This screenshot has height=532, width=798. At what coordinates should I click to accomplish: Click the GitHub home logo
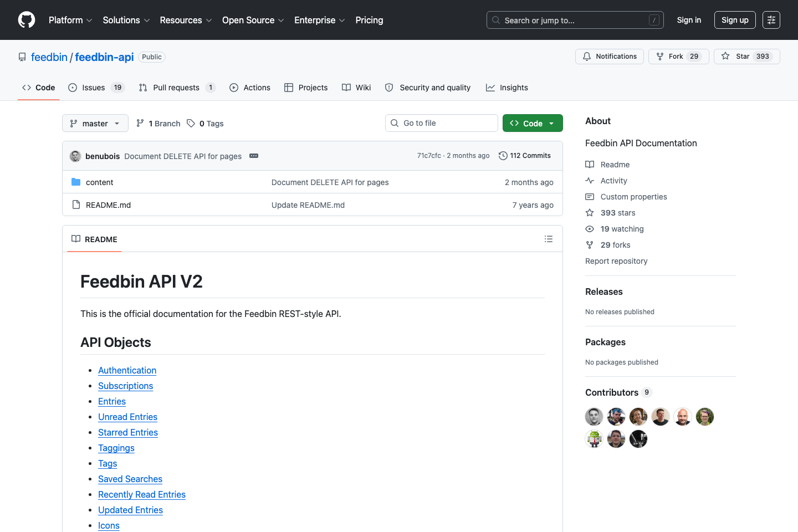tap(26, 20)
